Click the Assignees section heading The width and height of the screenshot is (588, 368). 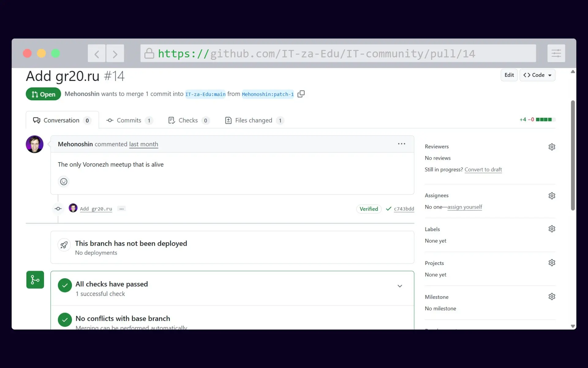click(437, 195)
